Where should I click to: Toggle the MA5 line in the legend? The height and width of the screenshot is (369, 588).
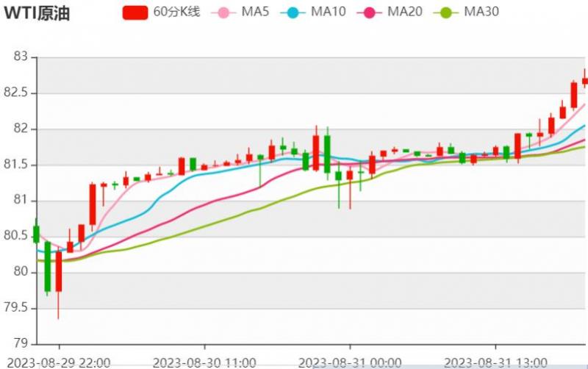[x=240, y=12]
